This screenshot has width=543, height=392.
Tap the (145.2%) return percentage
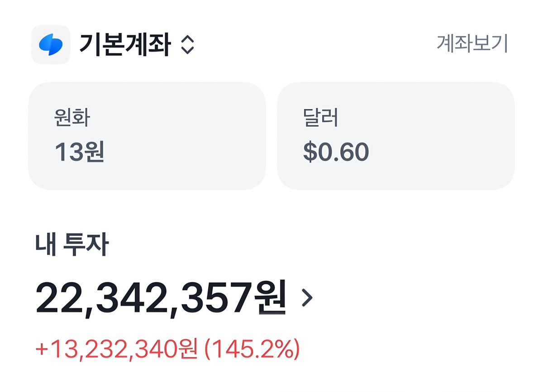(252, 350)
